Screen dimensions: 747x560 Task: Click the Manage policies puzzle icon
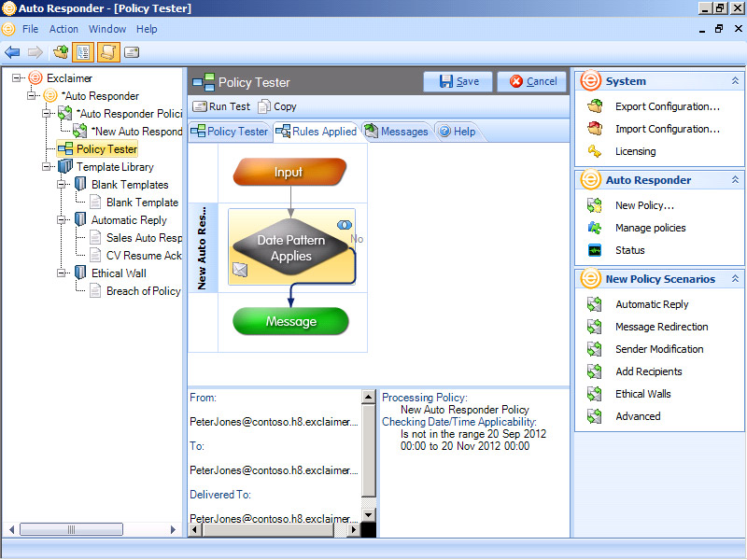coord(595,228)
